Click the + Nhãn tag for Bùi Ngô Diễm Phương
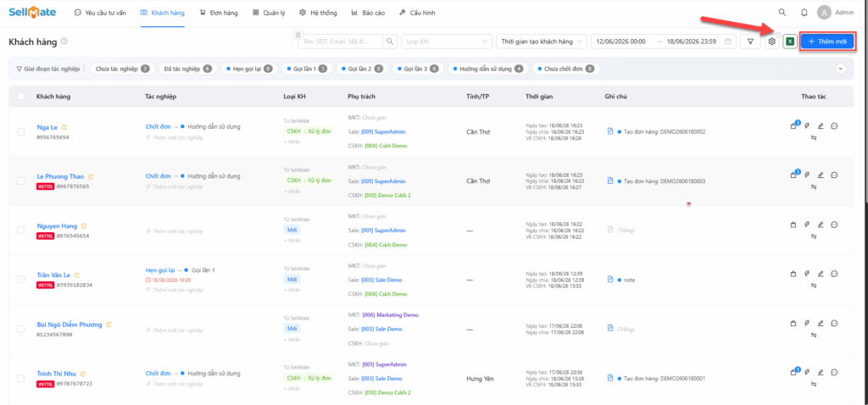Screen dimensions: 868x405 292,339
